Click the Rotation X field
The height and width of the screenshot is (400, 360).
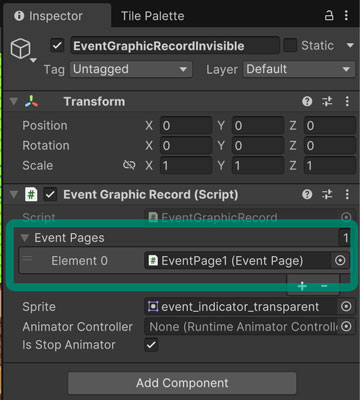point(186,146)
